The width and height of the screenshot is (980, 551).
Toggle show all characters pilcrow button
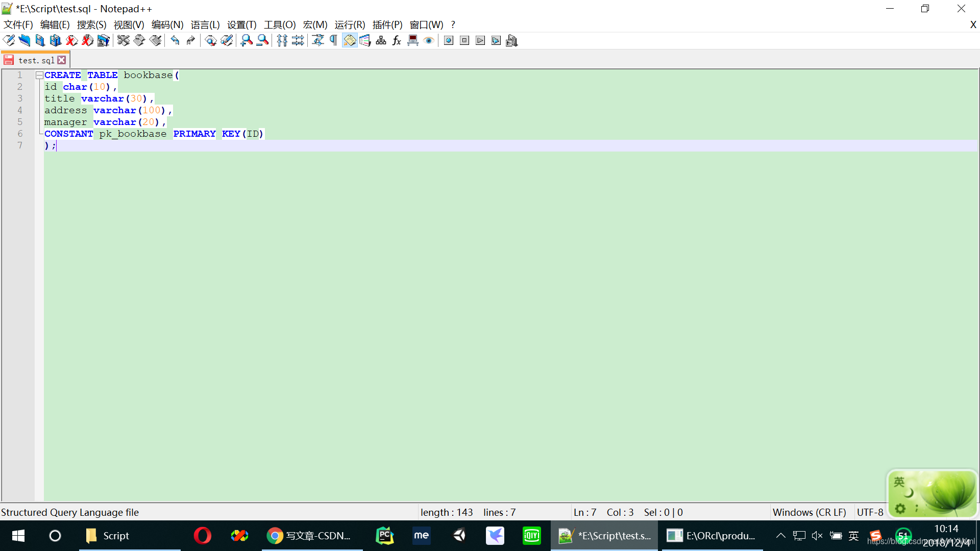pyautogui.click(x=333, y=41)
